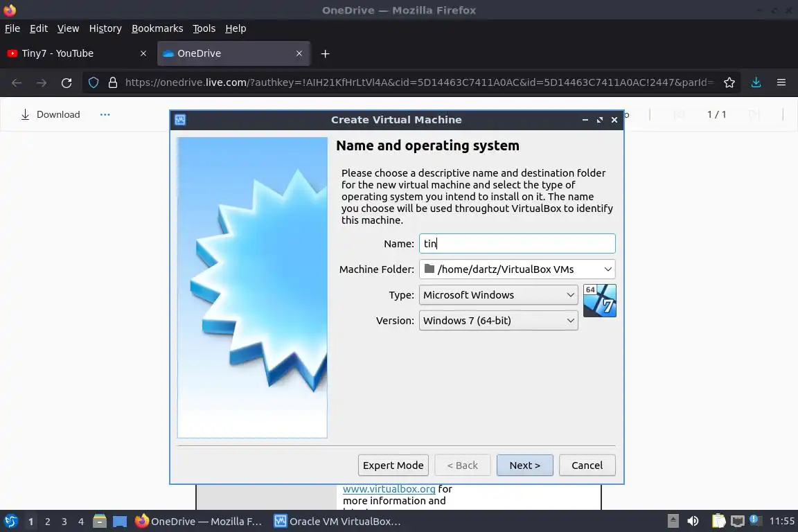
Task: Click the Firefox back arrow
Action: 17,82
